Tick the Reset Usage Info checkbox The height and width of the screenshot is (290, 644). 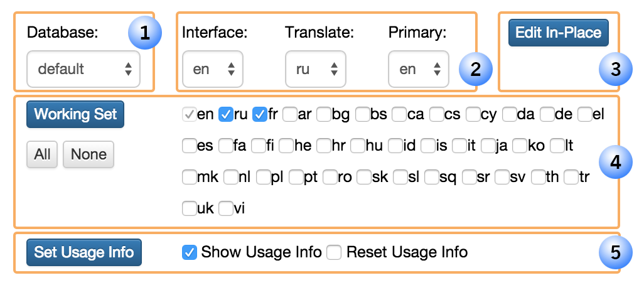334,252
